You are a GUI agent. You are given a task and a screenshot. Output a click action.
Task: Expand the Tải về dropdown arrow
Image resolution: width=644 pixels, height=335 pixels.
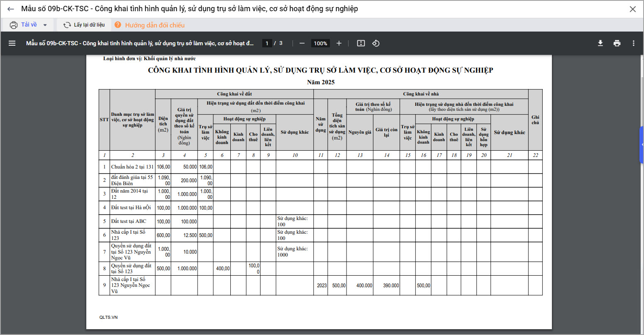click(45, 25)
